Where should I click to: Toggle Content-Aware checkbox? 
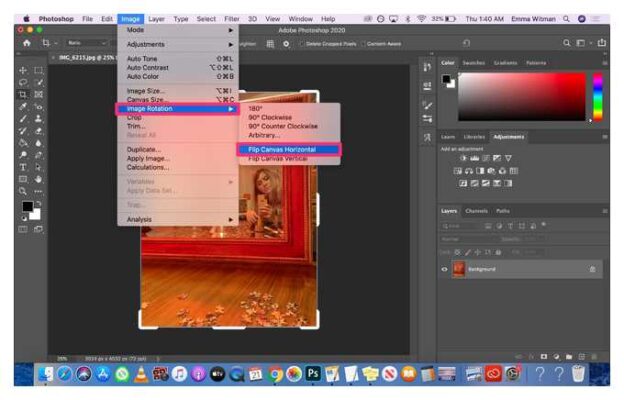pyautogui.click(x=363, y=44)
